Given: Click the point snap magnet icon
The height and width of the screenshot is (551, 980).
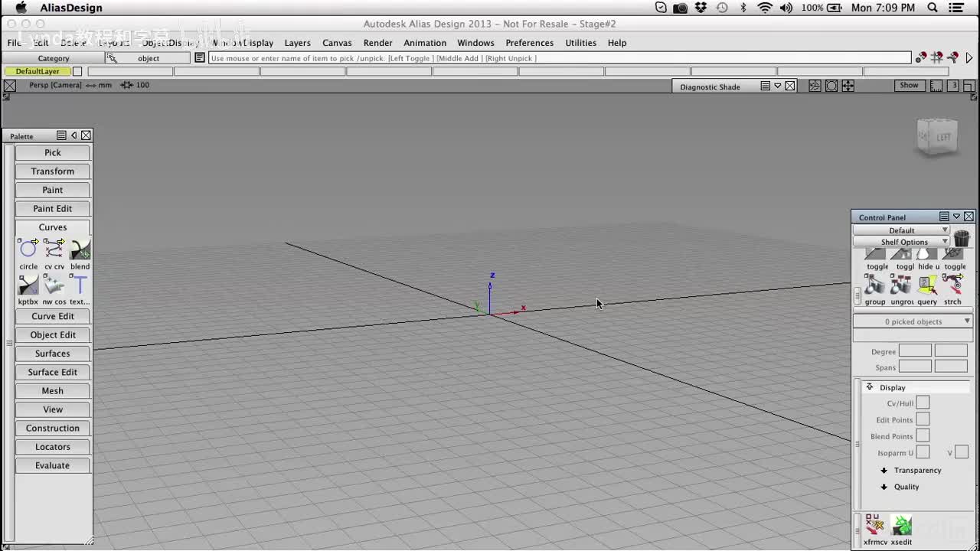Looking at the screenshot, I should [921, 57].
